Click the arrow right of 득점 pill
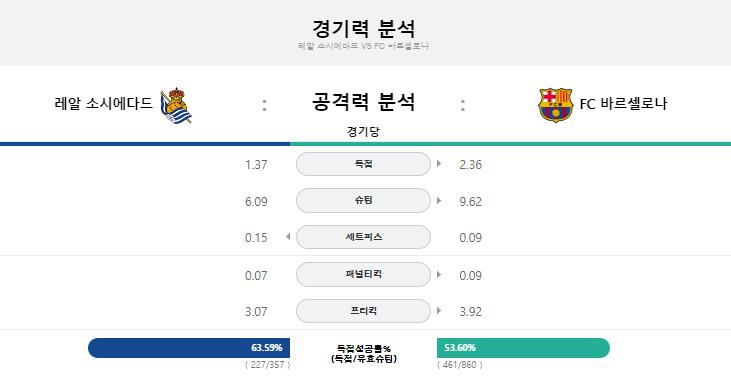 click(x=439, y=164)
